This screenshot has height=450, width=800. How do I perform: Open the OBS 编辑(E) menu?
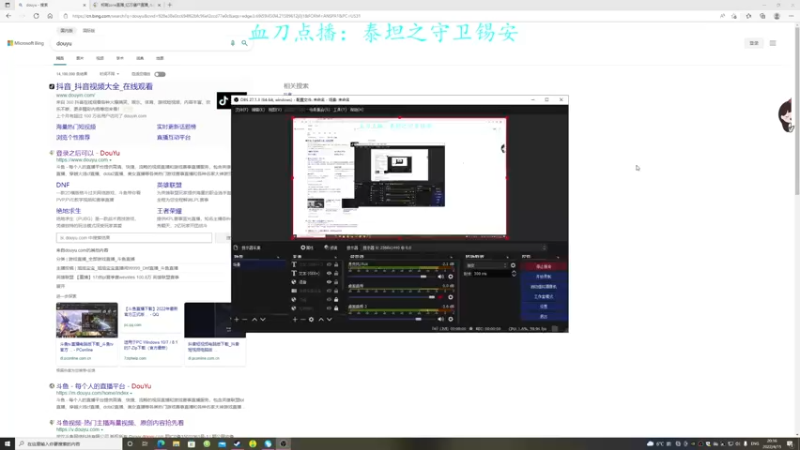coord(258,110)
